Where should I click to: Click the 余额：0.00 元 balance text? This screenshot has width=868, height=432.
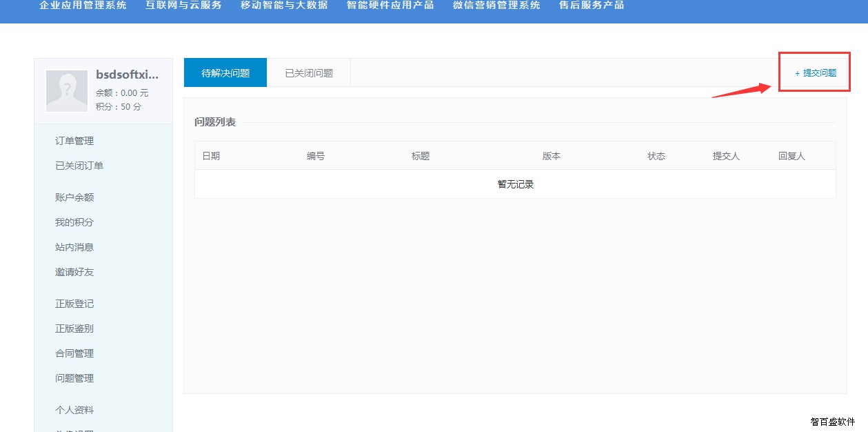[x=122, y=93]
